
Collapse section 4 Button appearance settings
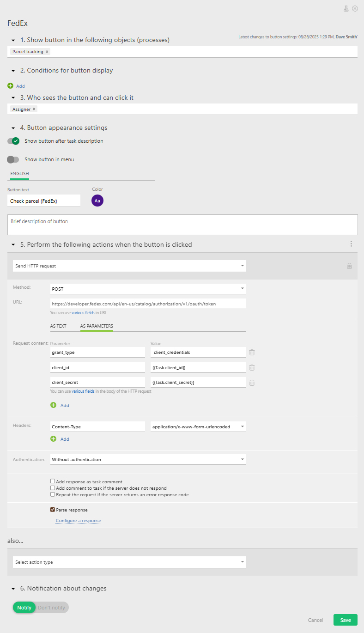[x=13, y=128]
